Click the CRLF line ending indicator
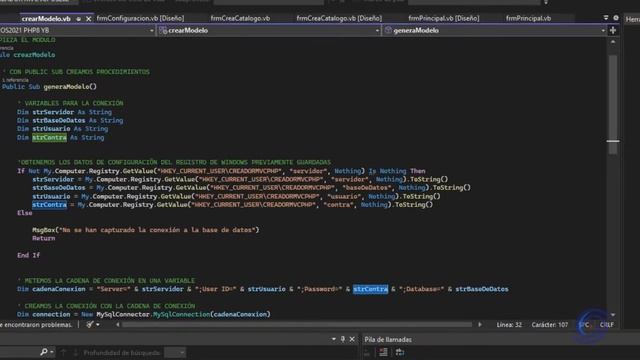640x360 pixels. 607,325
